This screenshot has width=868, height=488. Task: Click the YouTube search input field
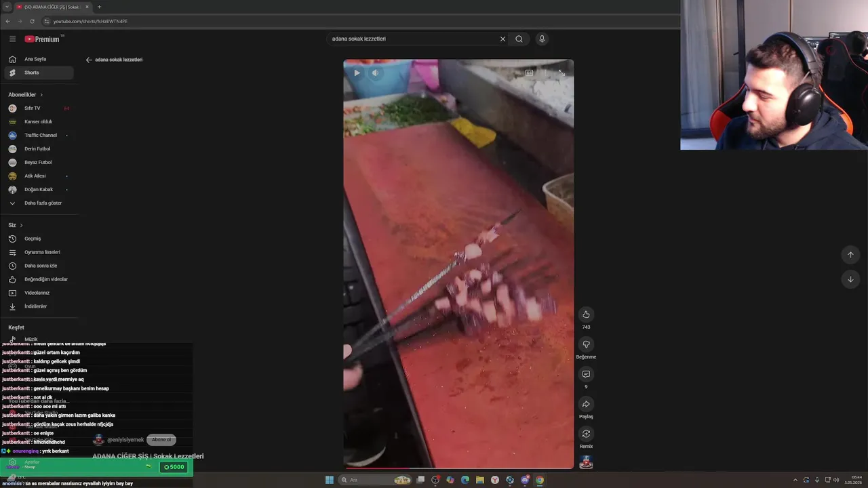[412, 39]
